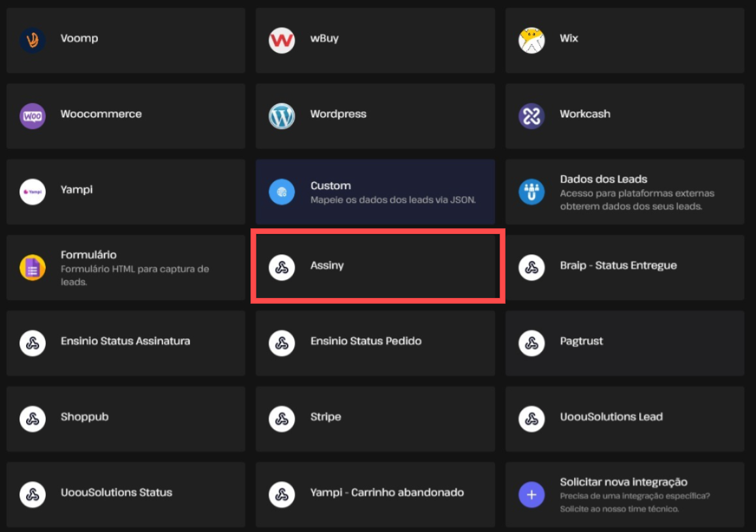The width and height of the screenshot is (756, 532).
Task: Click the Yampi logo icon
Action: 33,191
